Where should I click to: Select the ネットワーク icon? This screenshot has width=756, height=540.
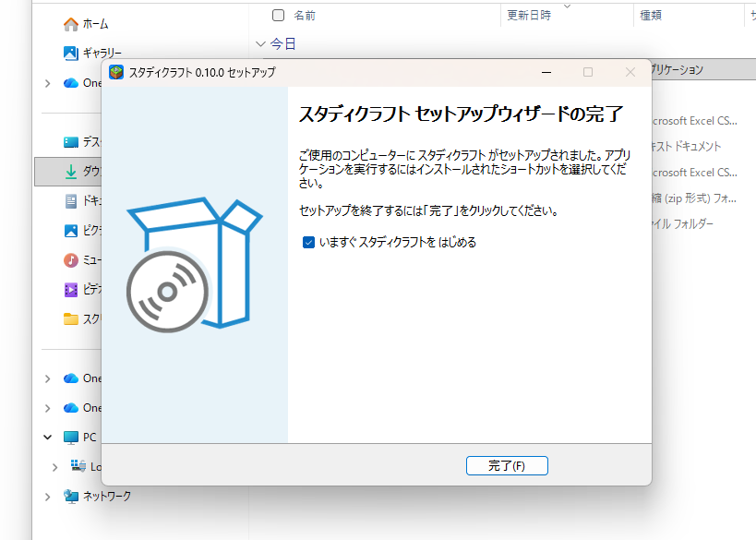71,496
